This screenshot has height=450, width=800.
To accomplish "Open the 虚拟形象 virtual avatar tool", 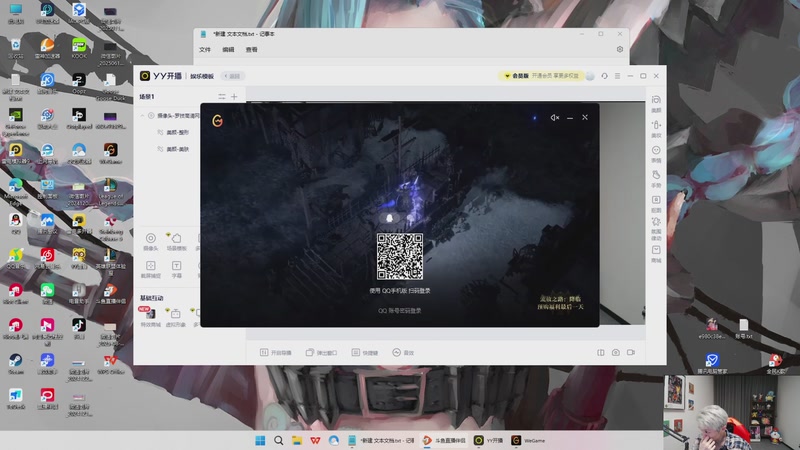I will pyautogui.click(x=176, y=317).
